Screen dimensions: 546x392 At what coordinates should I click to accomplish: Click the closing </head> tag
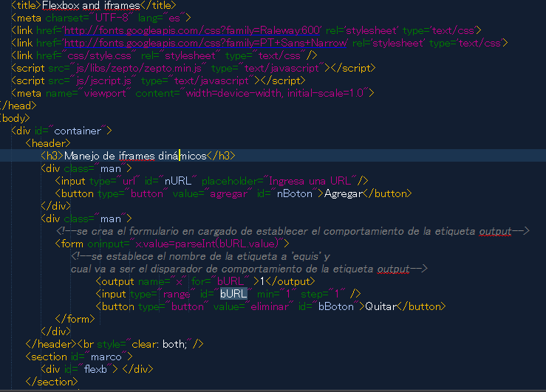click(x=18, y=106)
